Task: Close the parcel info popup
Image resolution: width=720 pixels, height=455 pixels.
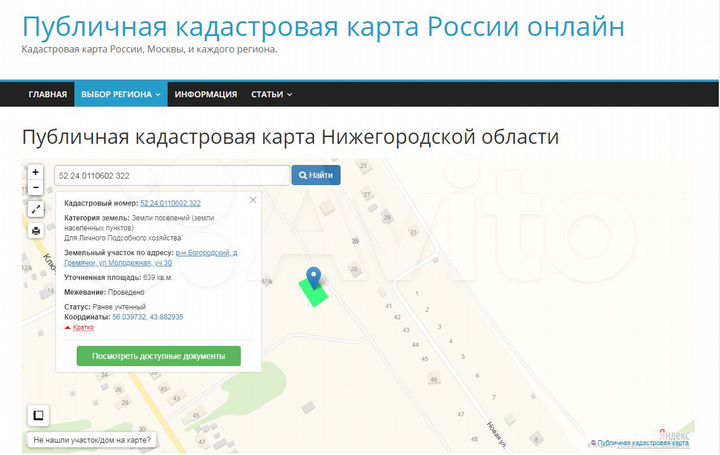Action: (x=253, y=200)
